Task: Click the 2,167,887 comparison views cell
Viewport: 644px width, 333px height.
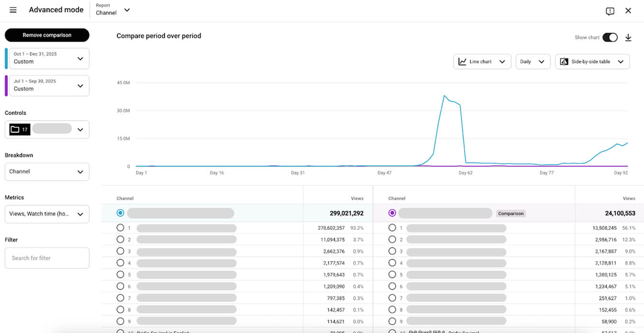Action: click(x=606, y=252)
